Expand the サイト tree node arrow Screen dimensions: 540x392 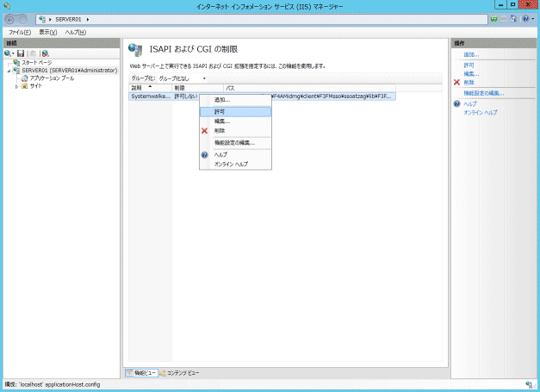click(16, 86)
